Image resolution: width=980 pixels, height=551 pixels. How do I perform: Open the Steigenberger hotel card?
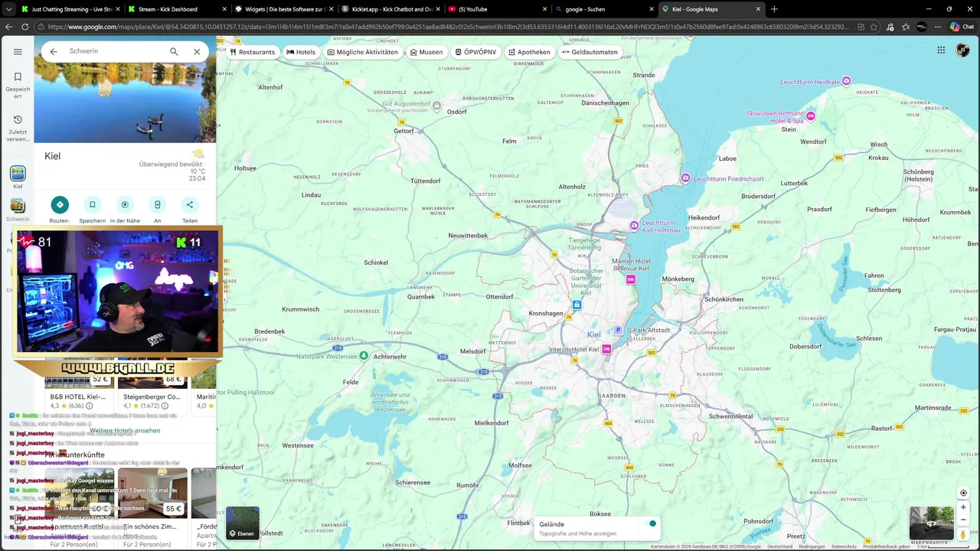152,386
